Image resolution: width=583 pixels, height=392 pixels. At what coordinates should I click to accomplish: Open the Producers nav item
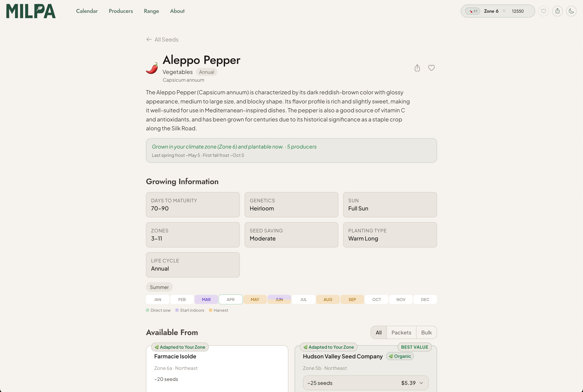(121, 11)
